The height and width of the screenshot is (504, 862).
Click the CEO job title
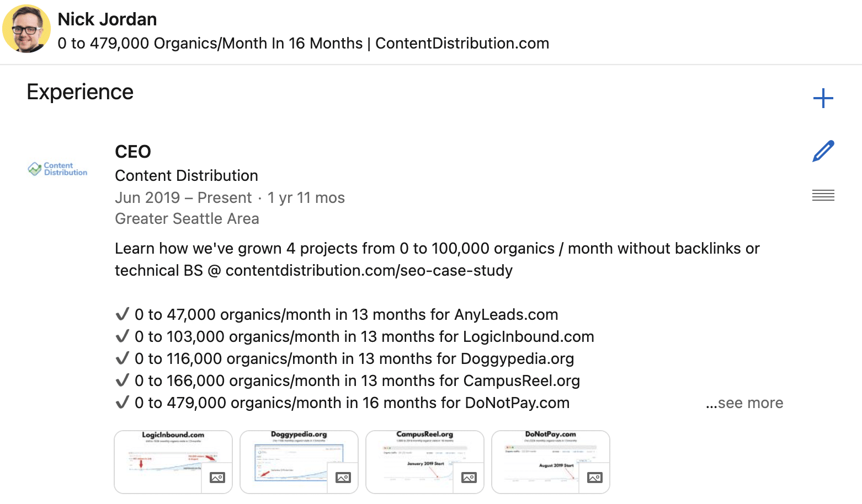[133, 152]
